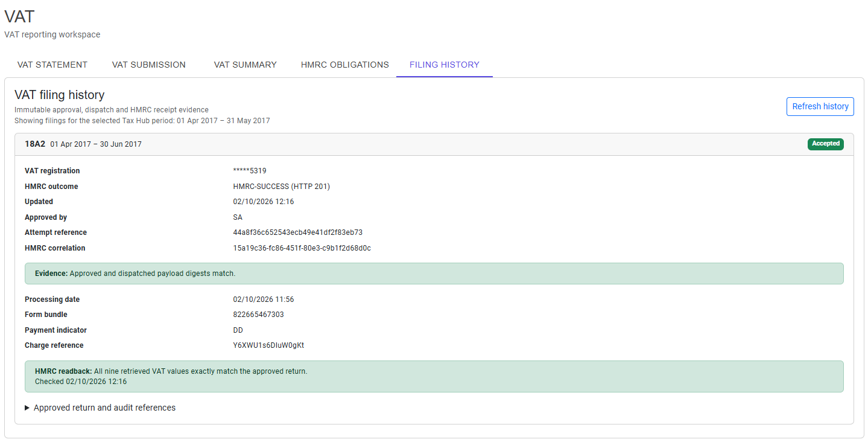Click the 18A2 period key heading
This screenshot has width=868, height=442.
point(35,144)
